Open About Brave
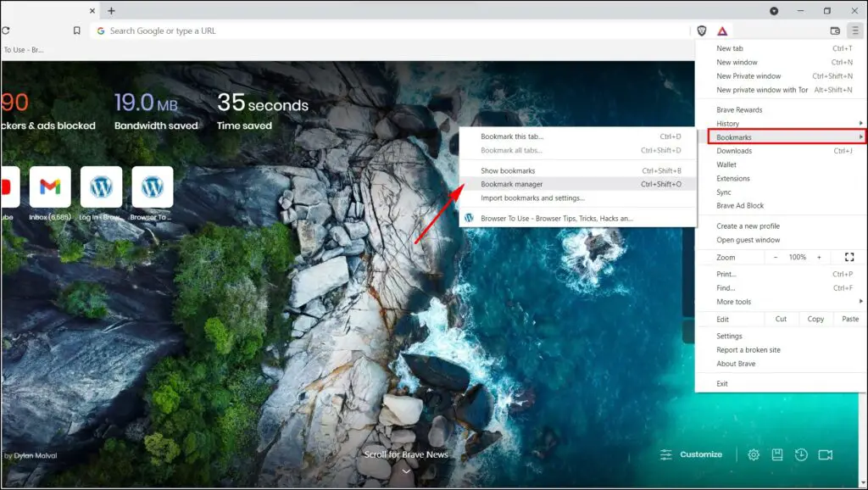Screen dimensions: 868x490 tap(781, 364)
